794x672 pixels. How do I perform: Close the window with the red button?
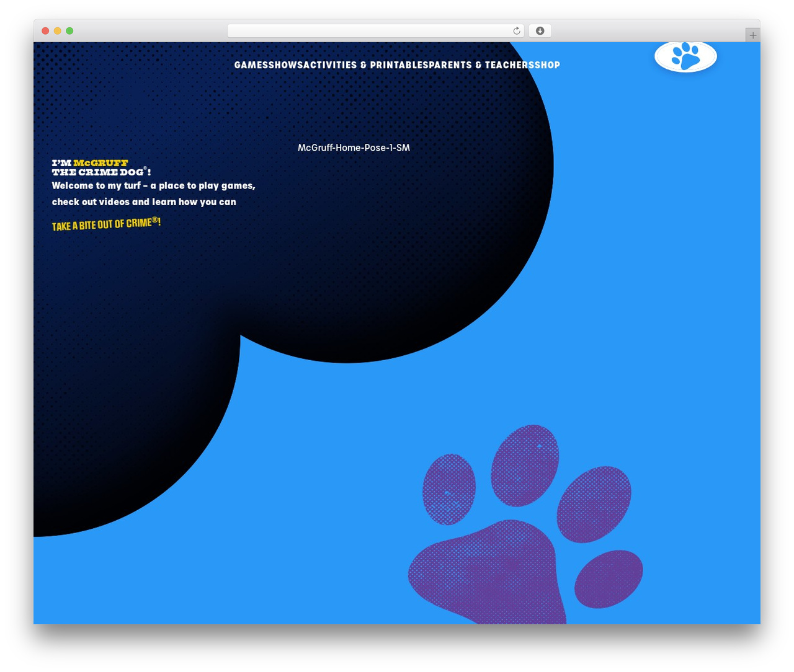pyautogui.click(x=45, y=31)
